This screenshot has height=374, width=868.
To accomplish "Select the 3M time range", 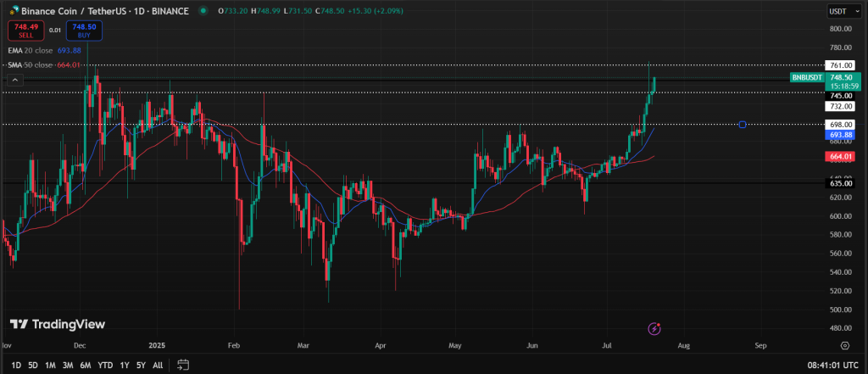I will (x=68, y=366).
